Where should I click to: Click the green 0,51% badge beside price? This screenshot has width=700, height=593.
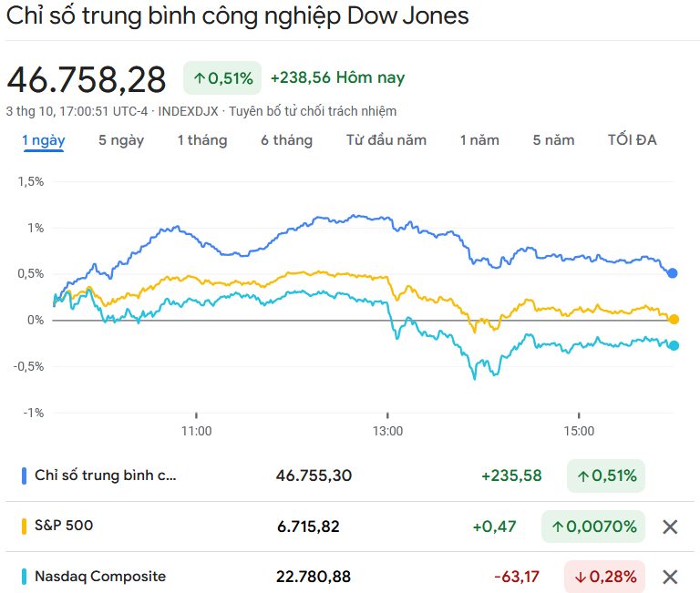pos(222,78)
